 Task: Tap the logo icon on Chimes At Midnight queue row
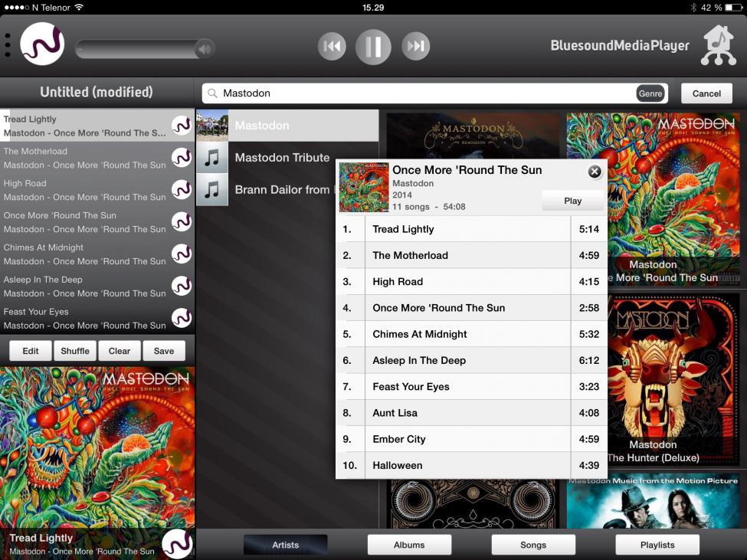182,254
